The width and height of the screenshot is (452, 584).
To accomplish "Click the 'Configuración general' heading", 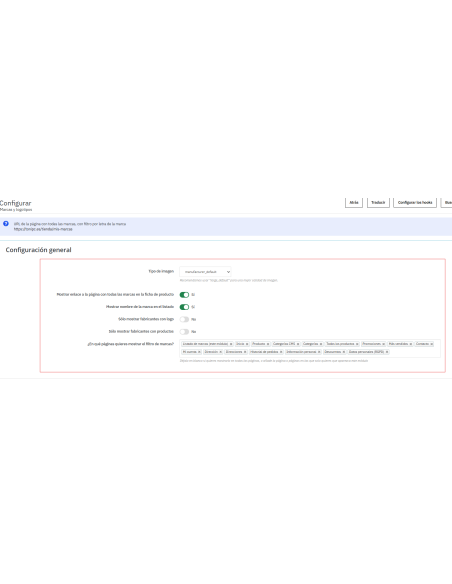I will point(38,250).
